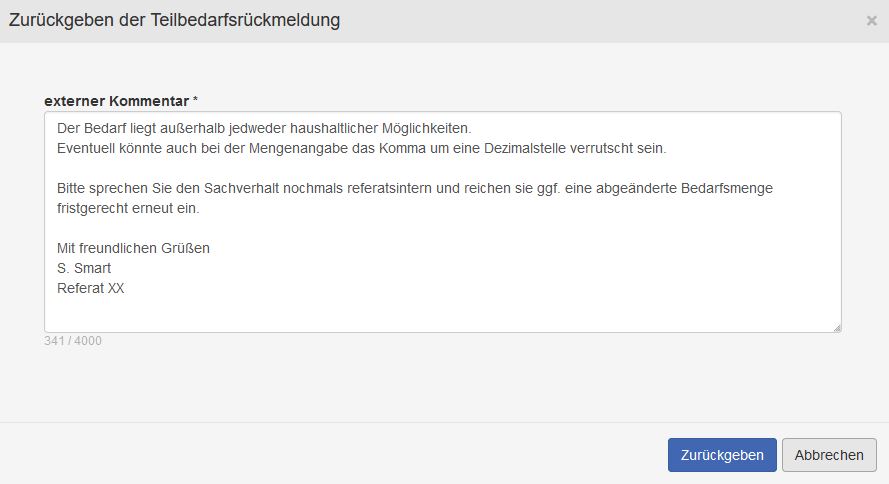Screen dimensions: 889x484
Task: Click the 'Referat XX' line in comment
Action: pyautogui.click(x=91, y=288)
